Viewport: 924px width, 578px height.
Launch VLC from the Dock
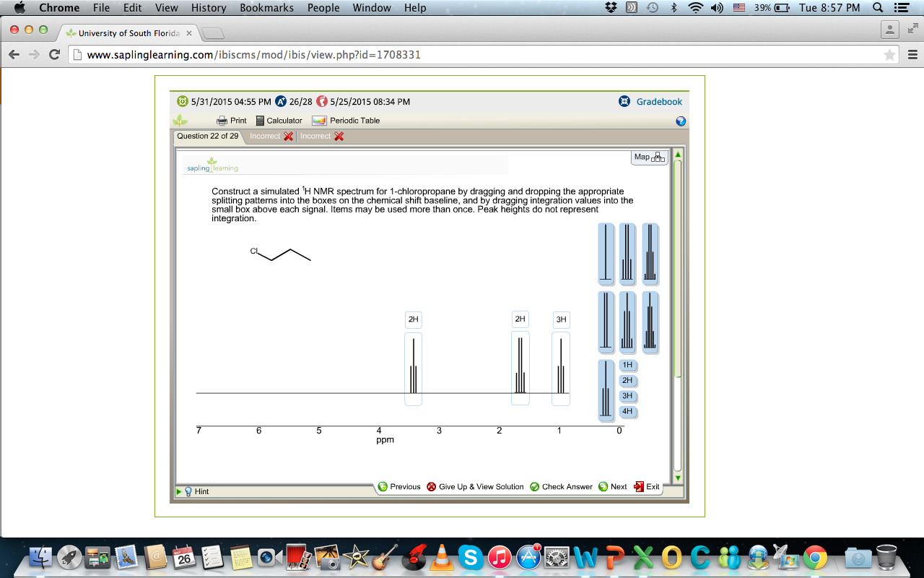pyautogui.click(x=442, y=557)
